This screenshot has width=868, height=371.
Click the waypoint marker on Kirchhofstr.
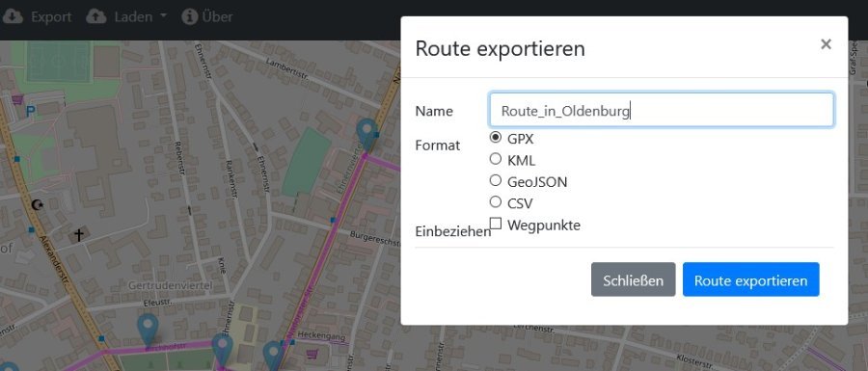coord(148,330)
